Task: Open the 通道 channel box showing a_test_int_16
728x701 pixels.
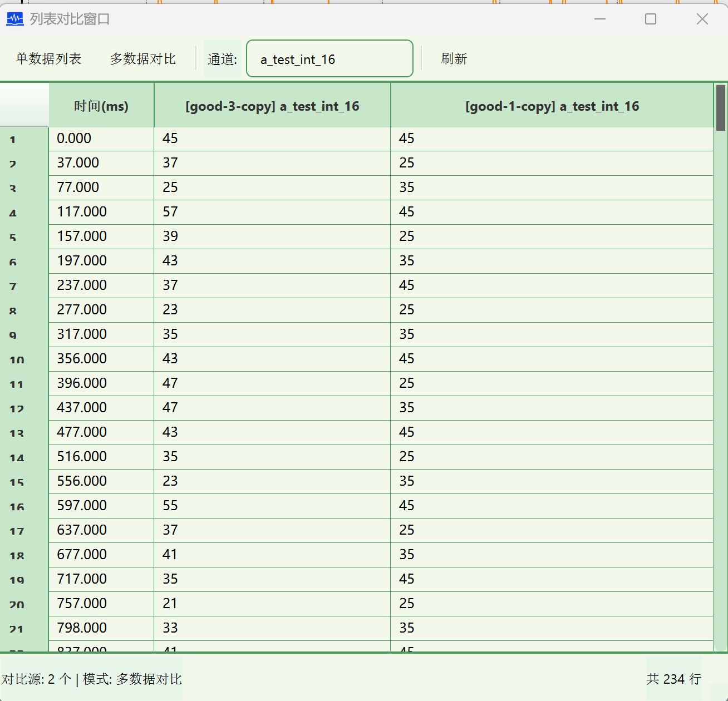Action: (329, 58)
